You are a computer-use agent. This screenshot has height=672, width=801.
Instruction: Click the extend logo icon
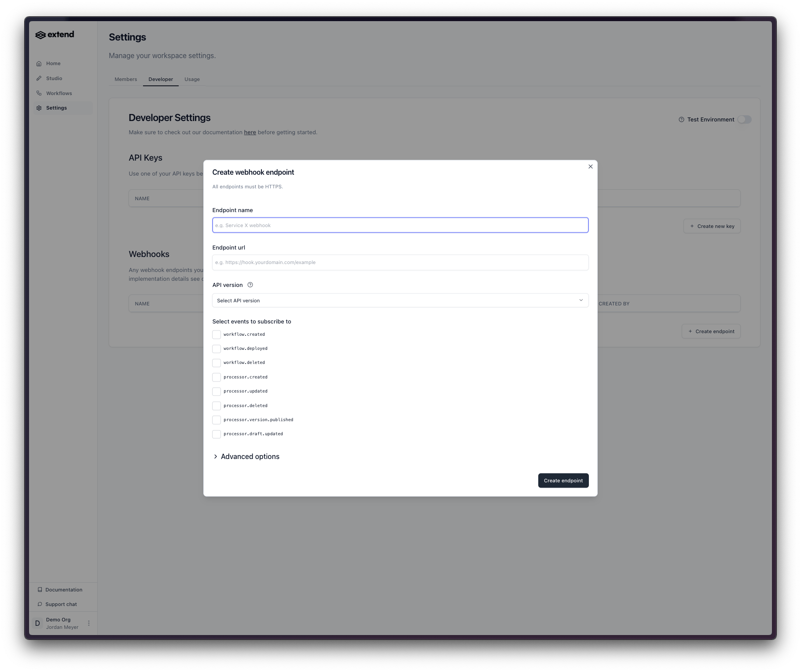coord(40,35)
